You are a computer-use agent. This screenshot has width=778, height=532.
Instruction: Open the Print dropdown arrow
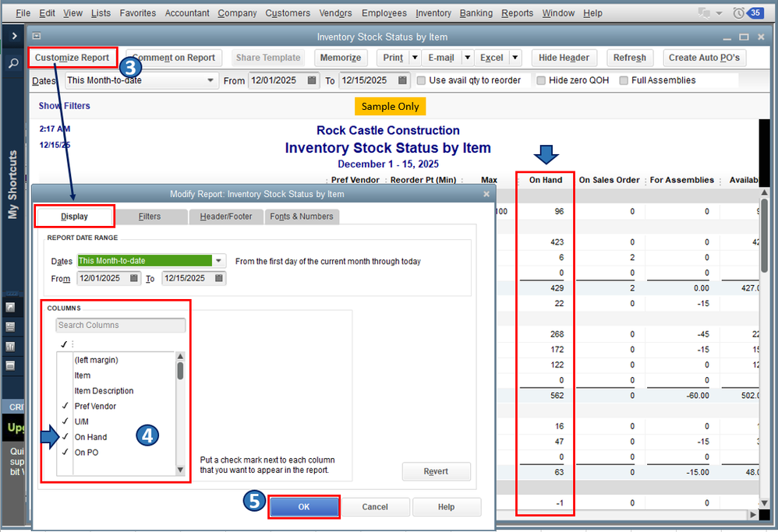pos(415,58)
